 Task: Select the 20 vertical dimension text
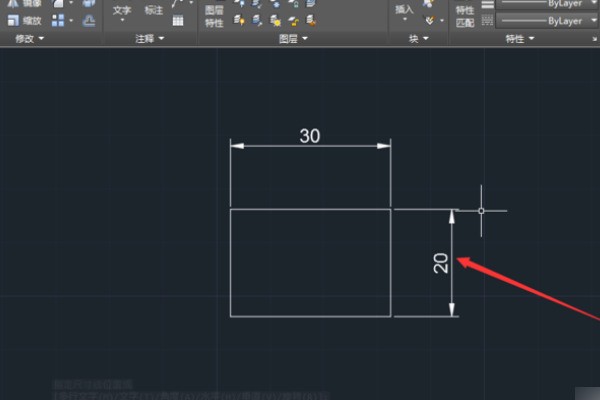(440, 263)
